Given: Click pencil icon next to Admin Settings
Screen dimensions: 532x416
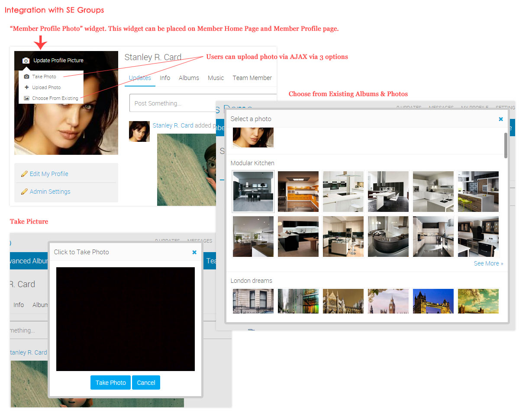Looking at the screenshot, I should click(x=24, y=192).
